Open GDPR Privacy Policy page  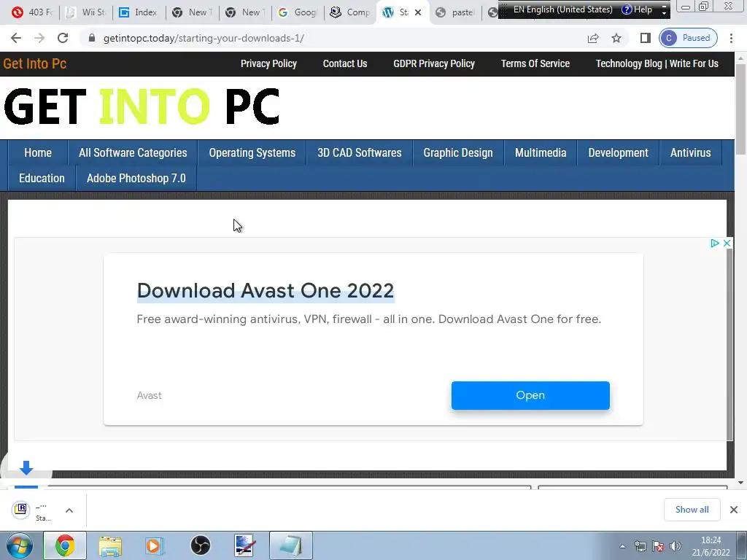point(434,64)
